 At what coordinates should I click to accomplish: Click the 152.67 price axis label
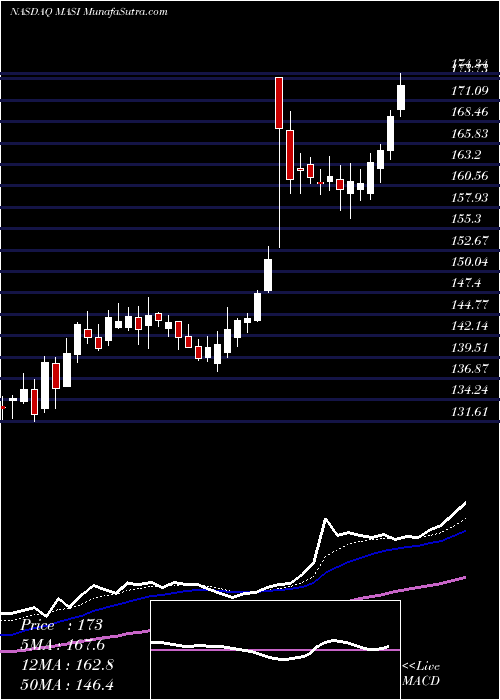click(470, 240)
